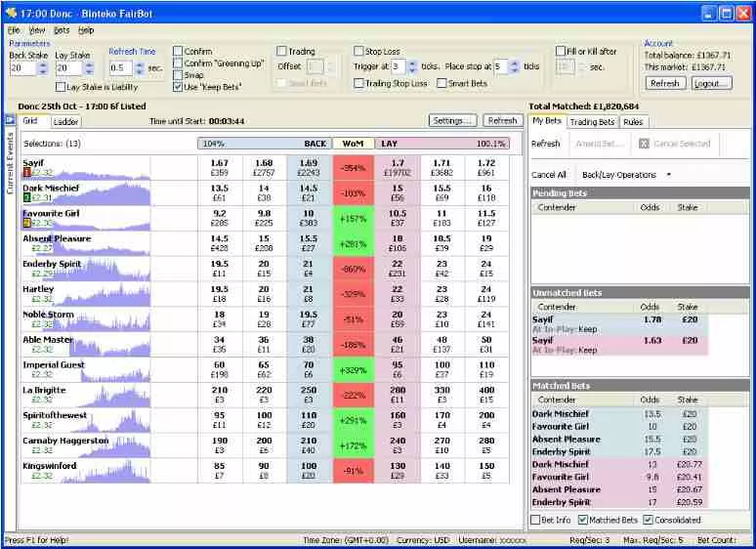The image size is (756, 549).
Task: Click Sayif lay price 1.7
Action: coord(398,168)
